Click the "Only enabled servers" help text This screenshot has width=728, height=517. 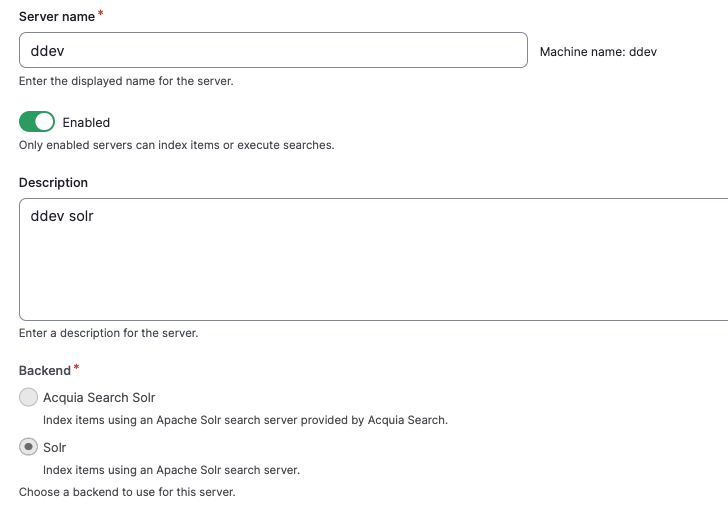tap(176, 145)
